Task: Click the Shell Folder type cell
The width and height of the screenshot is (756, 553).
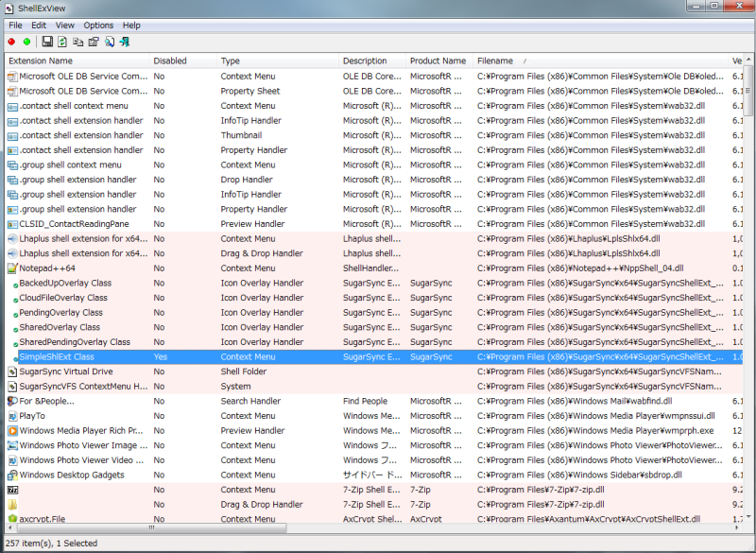Action: [x=244, y=372]
